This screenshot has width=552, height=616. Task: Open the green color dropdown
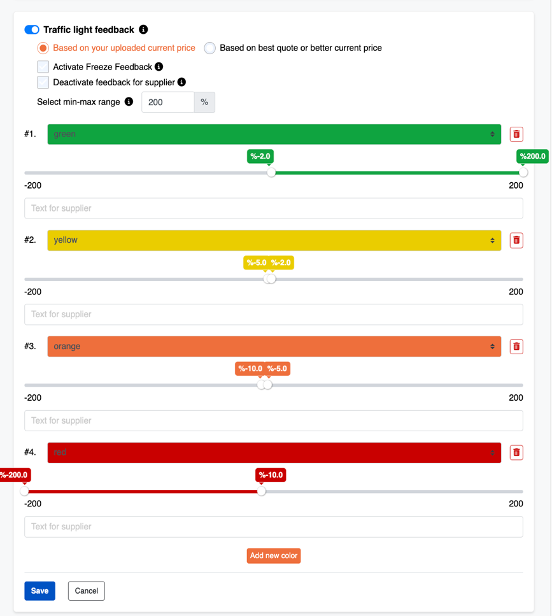tap(274, 134)
